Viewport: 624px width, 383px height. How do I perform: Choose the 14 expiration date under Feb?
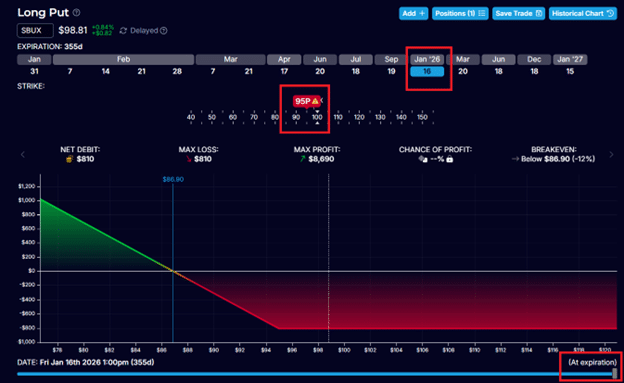pyautogui.click(x=105, y=71)
